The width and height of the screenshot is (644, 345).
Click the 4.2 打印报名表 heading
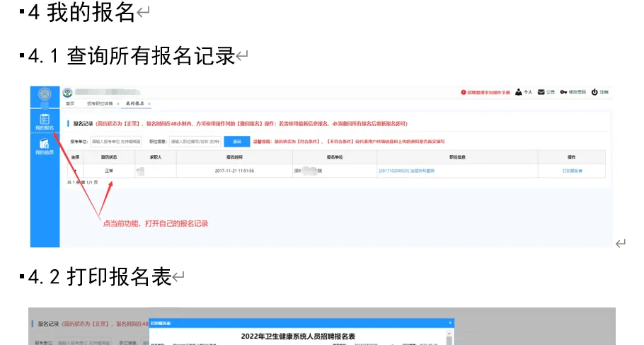click(x=99, y=276)
